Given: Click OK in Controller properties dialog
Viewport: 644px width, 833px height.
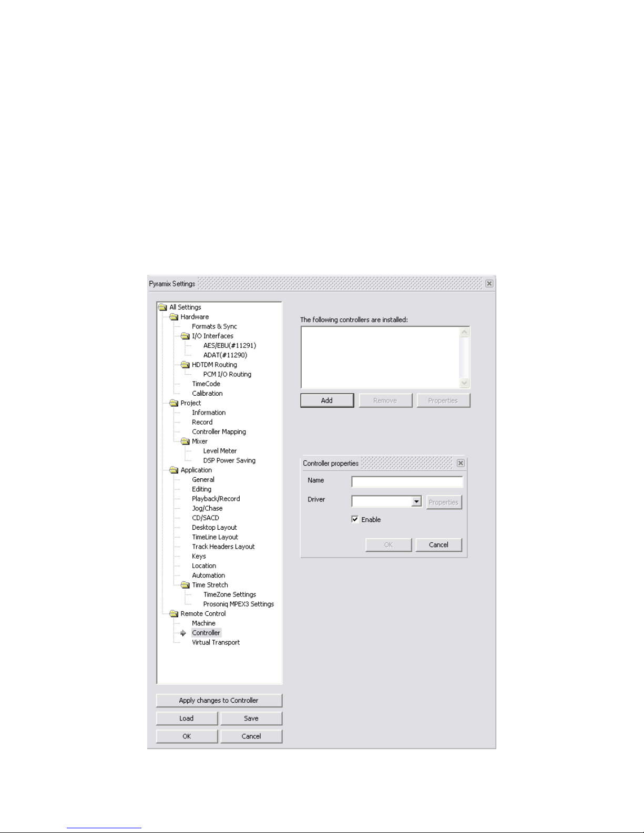Looking at the screenshot, I should (x=389, y=545).
